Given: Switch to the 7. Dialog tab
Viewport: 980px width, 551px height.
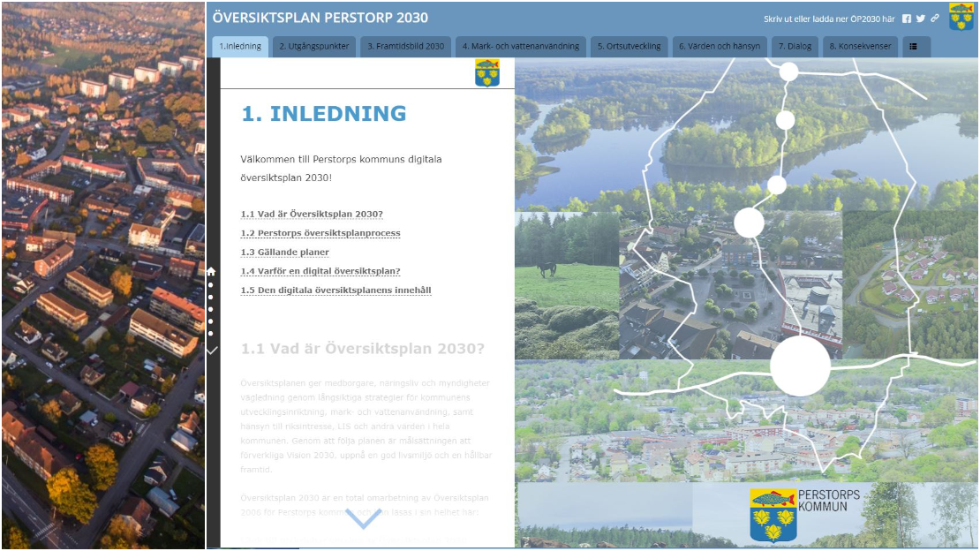Looking at the screenshot, I should point(795,46).
